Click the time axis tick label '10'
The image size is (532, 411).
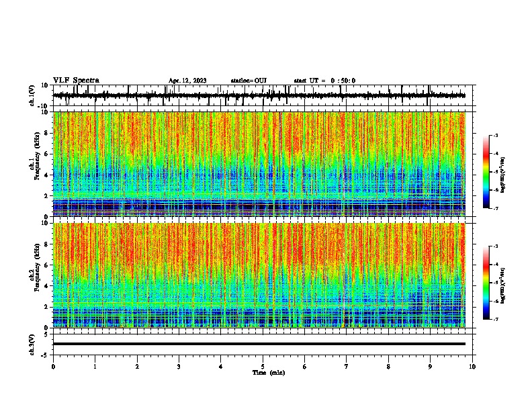pos(472,366)
